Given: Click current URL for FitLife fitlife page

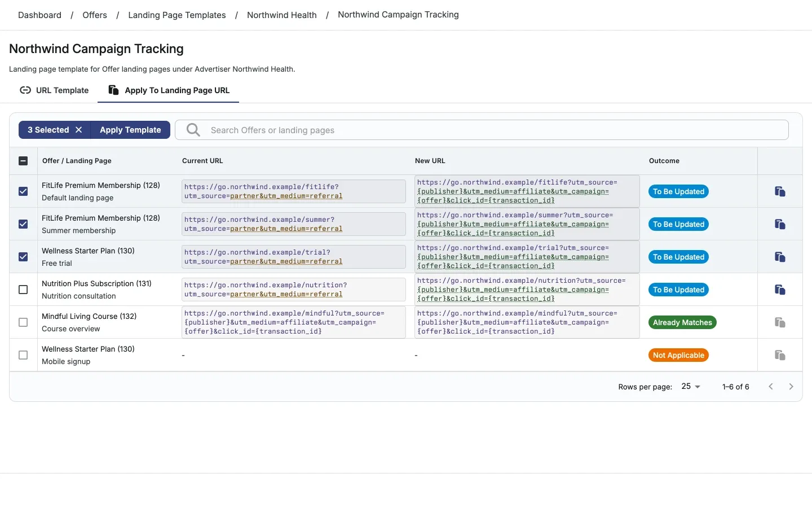Looking at the screenshot, I should pyautogui.click(x=294, y=191).
